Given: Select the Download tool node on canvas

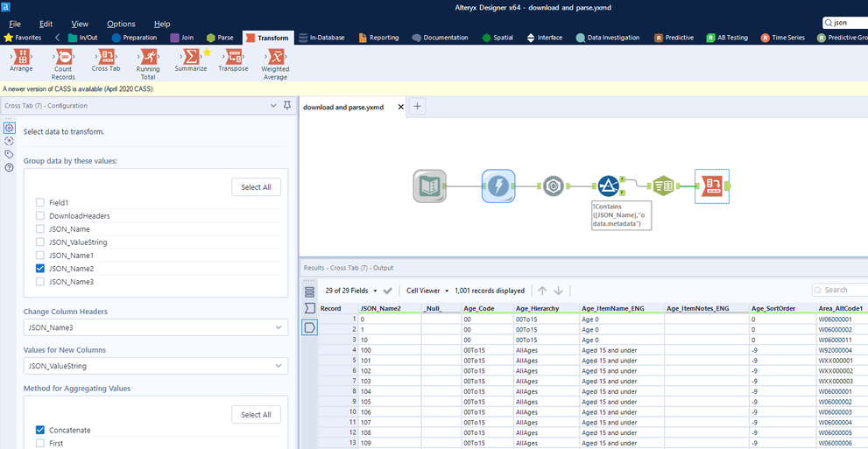Looking at the screenshot, I should (x=498, y=186).
